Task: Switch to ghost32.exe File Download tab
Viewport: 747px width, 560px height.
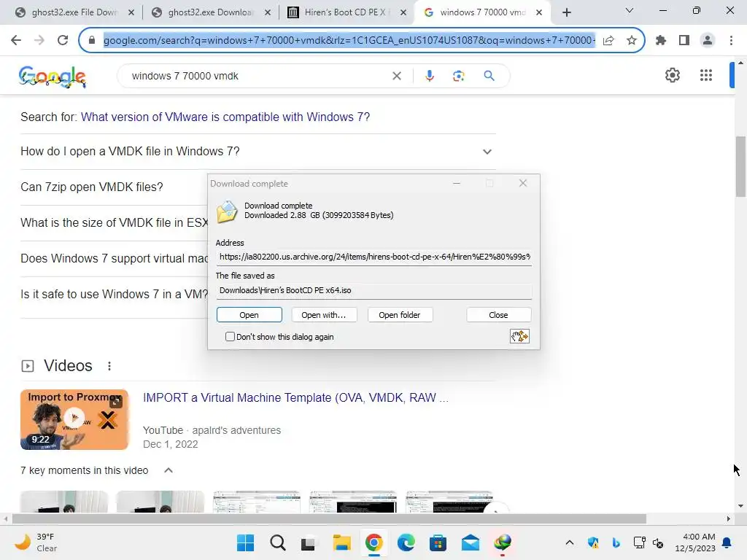Action: pyautogui.click(x=74, y=12)
